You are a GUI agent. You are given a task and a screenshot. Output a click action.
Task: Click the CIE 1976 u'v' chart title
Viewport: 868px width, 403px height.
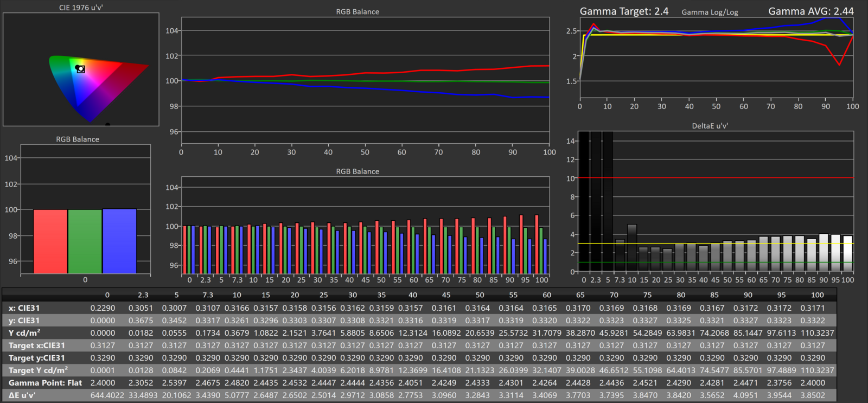tap(81, 8)
